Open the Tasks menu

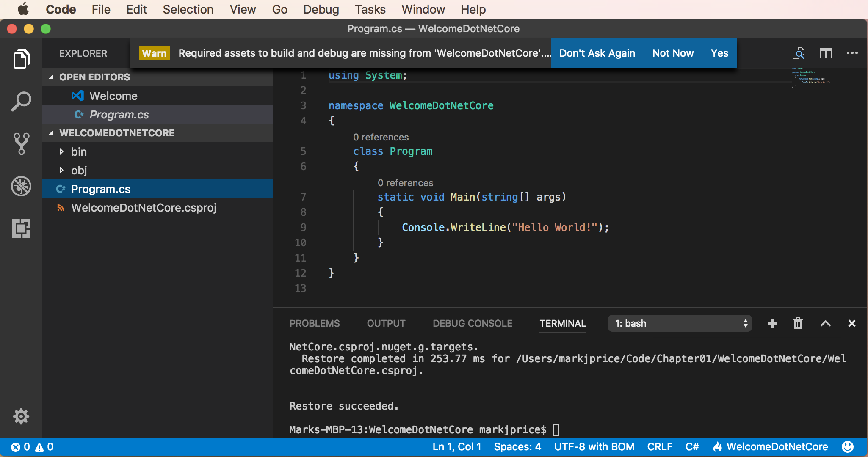(370, 9)
